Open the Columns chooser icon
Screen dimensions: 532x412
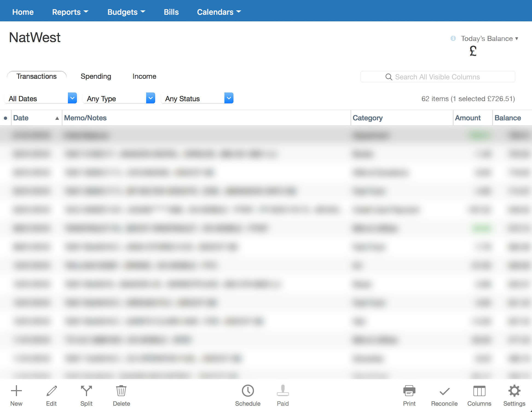(479, 391)
